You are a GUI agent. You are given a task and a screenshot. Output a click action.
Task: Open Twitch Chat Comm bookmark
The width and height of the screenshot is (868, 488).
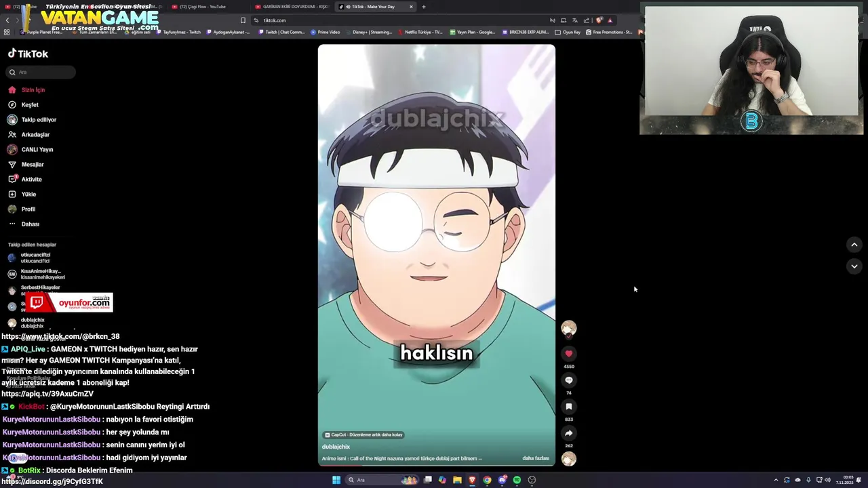coord(281,32)
